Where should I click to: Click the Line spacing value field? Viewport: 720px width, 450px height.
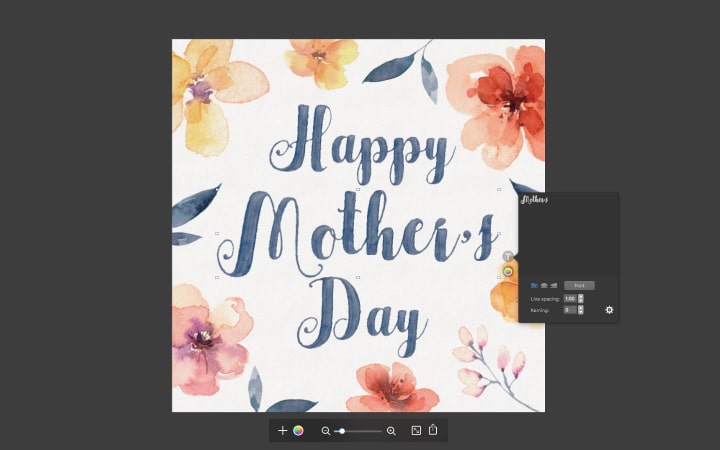coord(570,298)
